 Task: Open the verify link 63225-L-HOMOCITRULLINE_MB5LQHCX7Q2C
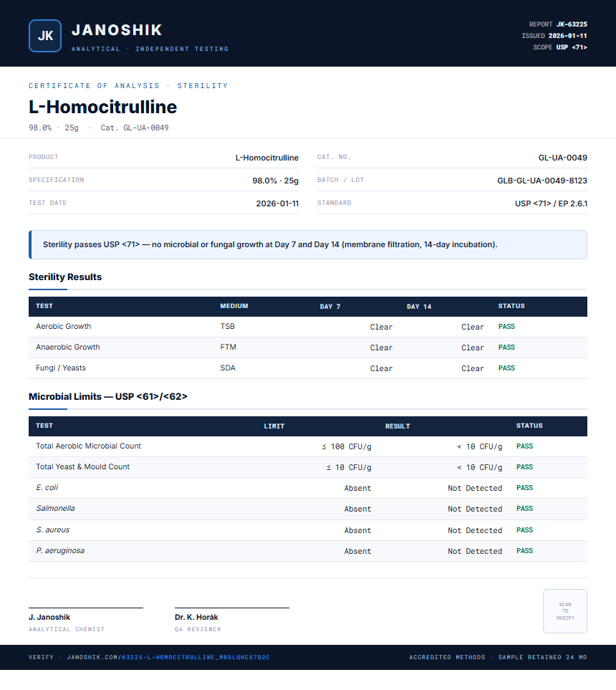(x=196, y=657)
